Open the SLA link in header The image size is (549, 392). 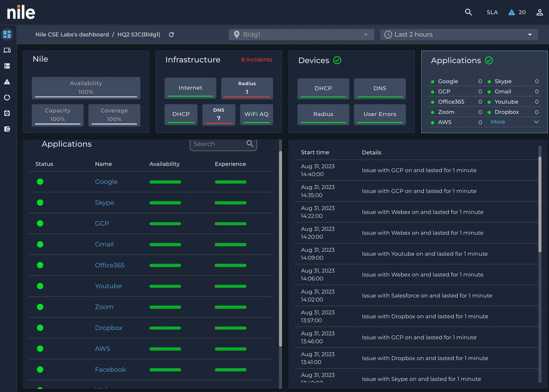click(x=492, y=12)
